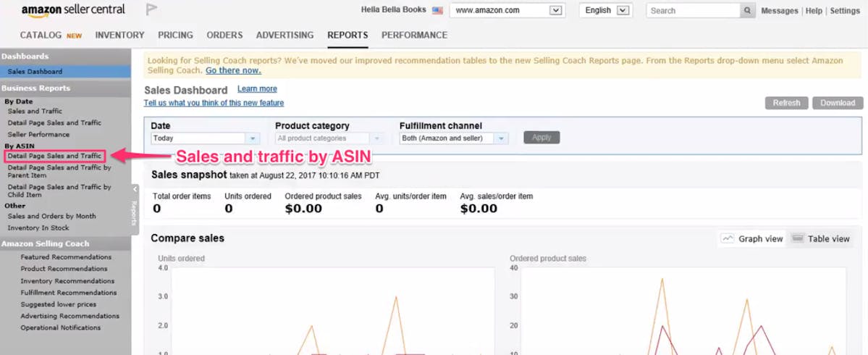Open Detail Page Sales and Traffic by Child Item
868x355 pixels.
59,191
